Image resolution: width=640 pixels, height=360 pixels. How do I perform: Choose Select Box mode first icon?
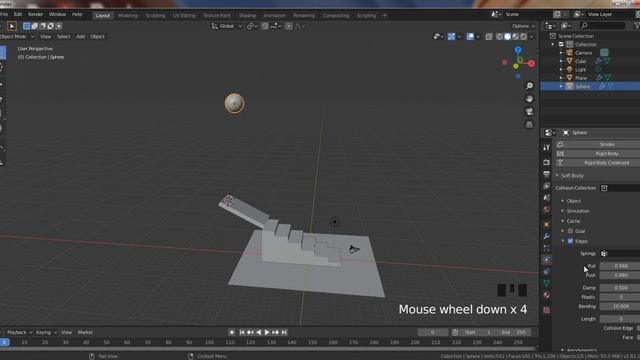click(x=27, y=26)
